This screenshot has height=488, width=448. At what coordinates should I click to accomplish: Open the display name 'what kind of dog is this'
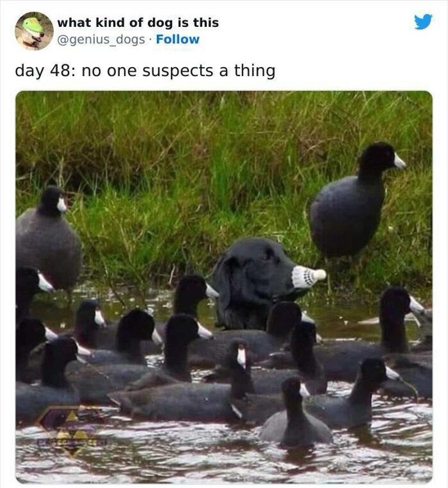point(138,23)
